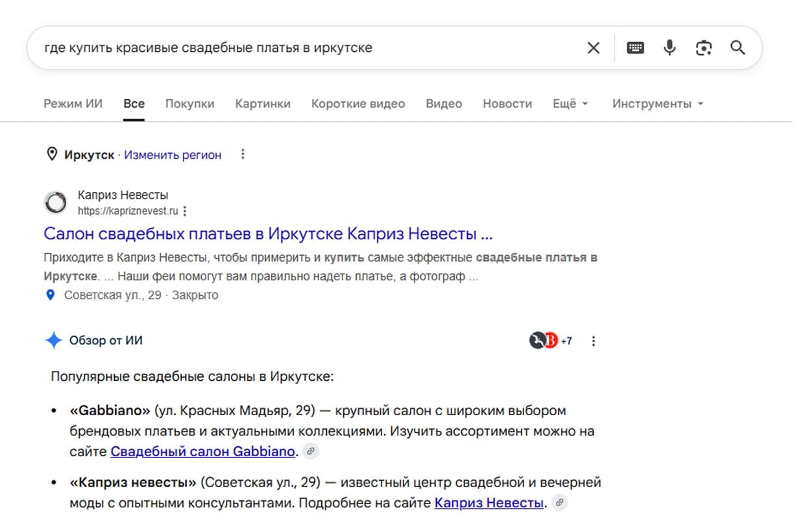Screen dimensions: 807x532
Task: Open the Картинки tab
Action: (263, 104)
